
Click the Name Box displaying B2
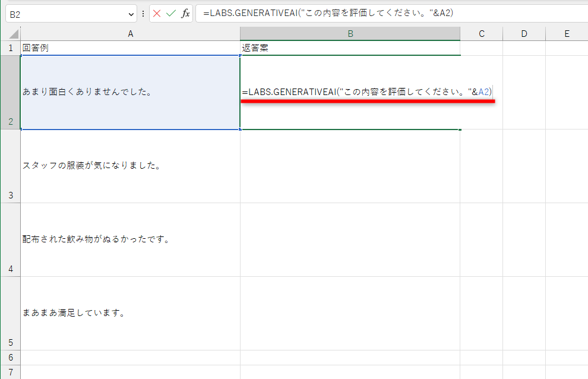tap(65, 13)
